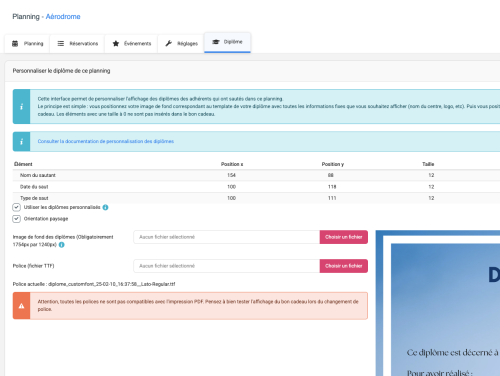Click the 'Date du saut' row label
The width and height of the screenshot is (500, 376).
[x=34, y=187]
